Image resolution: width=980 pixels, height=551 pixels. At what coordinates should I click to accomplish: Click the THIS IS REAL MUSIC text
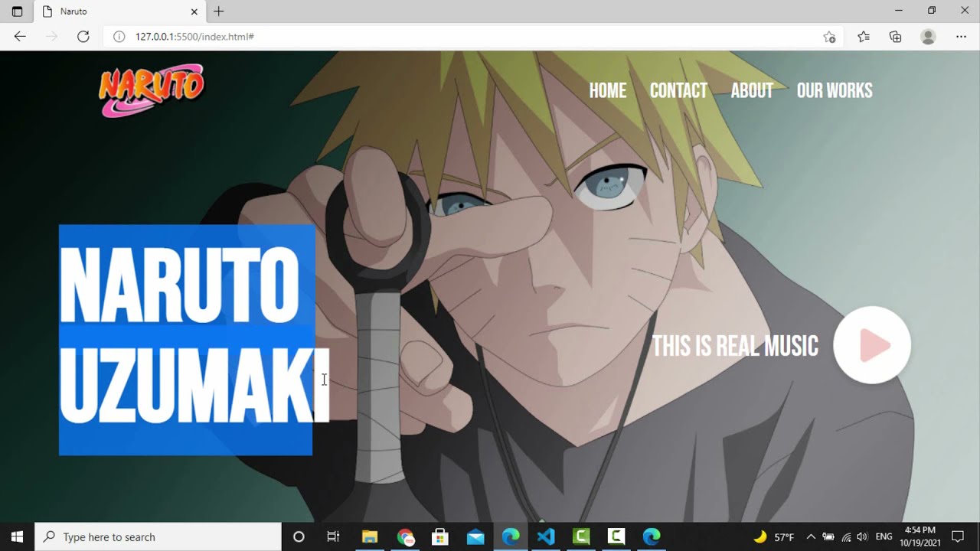point(735,347)
